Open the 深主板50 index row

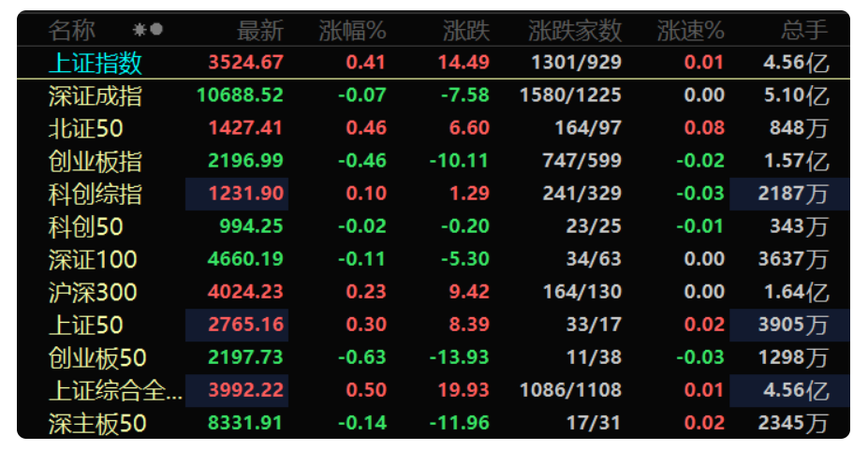click(x=434, y=423)
